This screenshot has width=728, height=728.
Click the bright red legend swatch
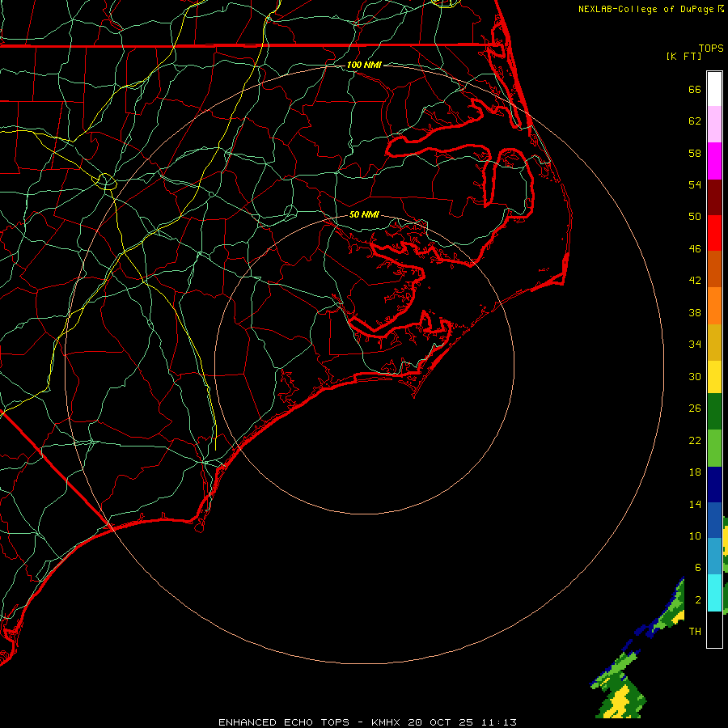coord(714,233)
